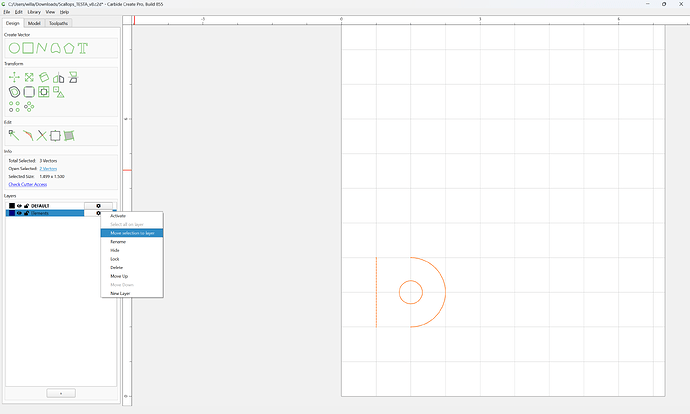This screenshot has width=690, height=414.
Task: Click the add layer plus button
Action: 61,393
